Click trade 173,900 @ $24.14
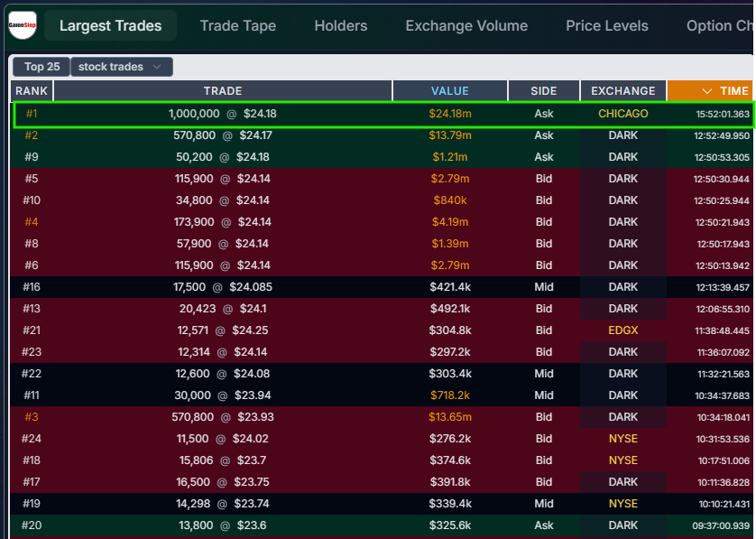Viewport: 756px width, 539px height. click(222, 222)
